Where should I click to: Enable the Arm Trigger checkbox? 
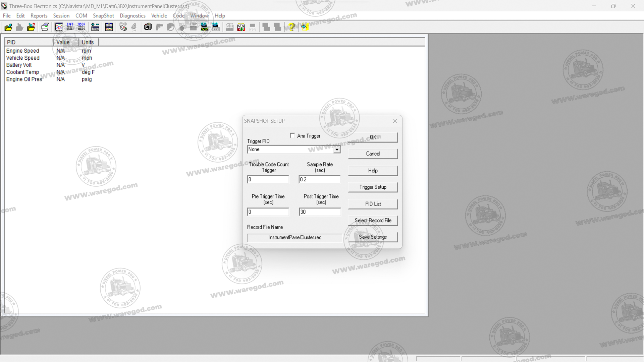point(292,136)
